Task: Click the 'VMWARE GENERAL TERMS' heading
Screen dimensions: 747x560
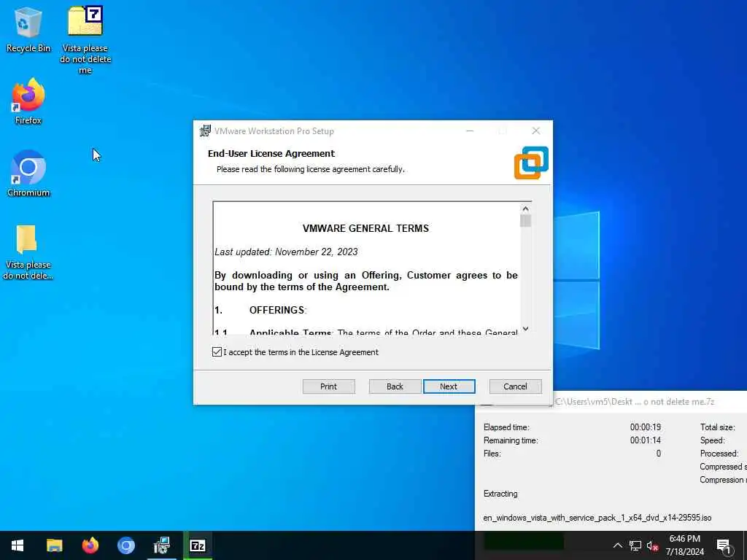Action: click(x=366, y=228)
